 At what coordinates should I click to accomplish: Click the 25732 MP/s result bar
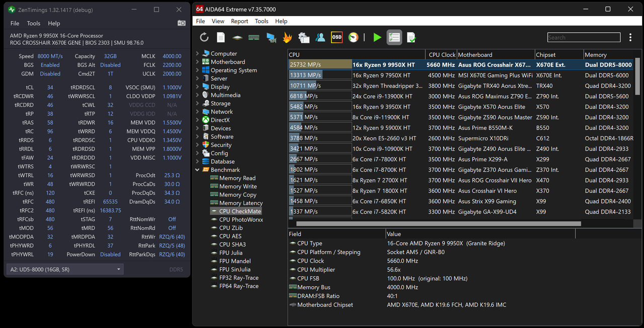(320, 64)
